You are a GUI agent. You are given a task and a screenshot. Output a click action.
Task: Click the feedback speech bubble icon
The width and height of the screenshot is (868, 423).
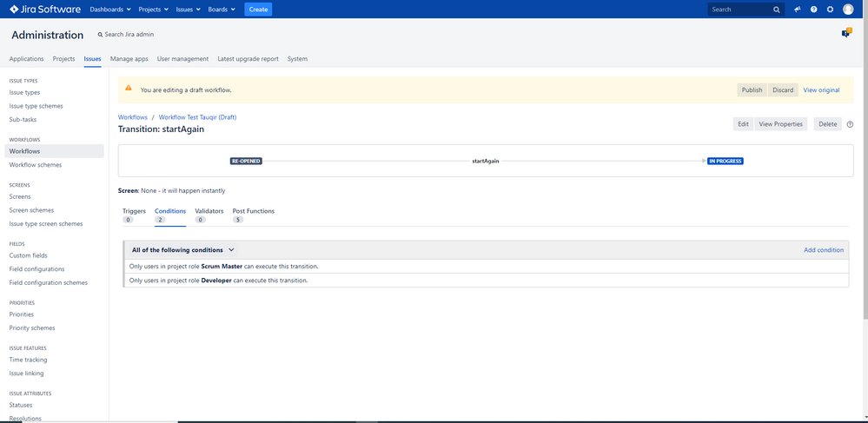coord(846,33)
